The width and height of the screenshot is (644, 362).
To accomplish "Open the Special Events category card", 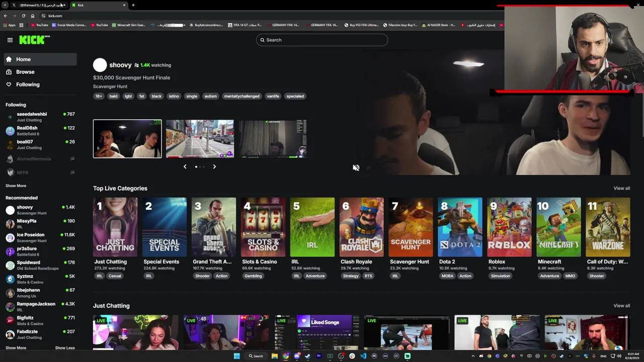I will [165, 227].
